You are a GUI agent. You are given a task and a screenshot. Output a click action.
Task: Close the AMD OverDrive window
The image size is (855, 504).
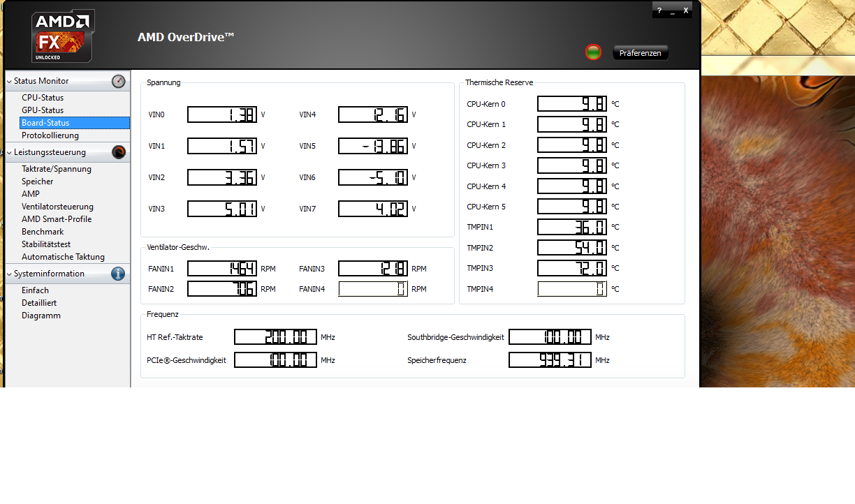point(686,10)
